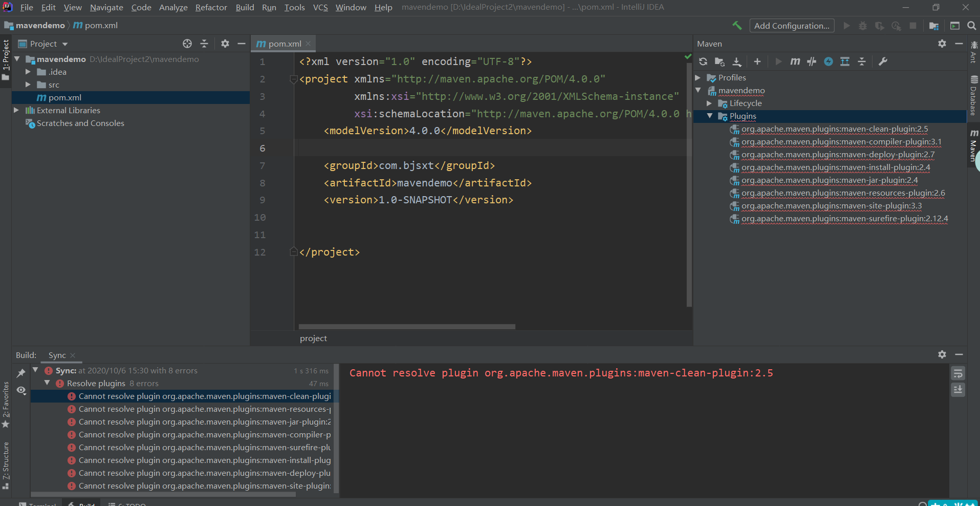Click project breadcrumb in editor
Image resolution: width=980 pixels, height=506 pixels.
pos(313,338)
